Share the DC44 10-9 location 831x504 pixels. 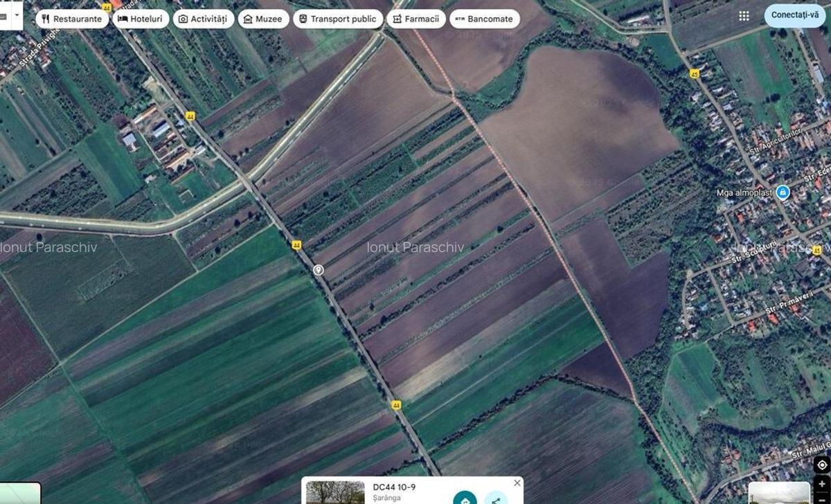(x=495, y=498)
